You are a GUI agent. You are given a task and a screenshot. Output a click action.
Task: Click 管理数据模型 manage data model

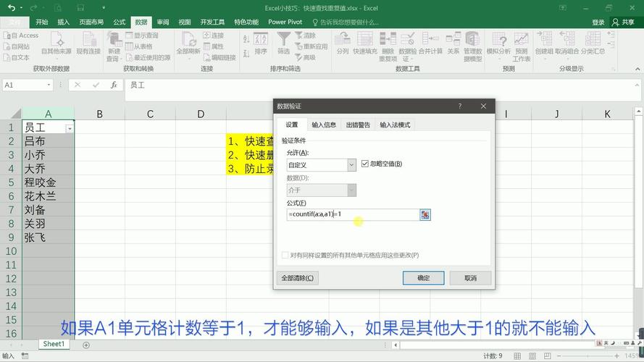(472, 46)
